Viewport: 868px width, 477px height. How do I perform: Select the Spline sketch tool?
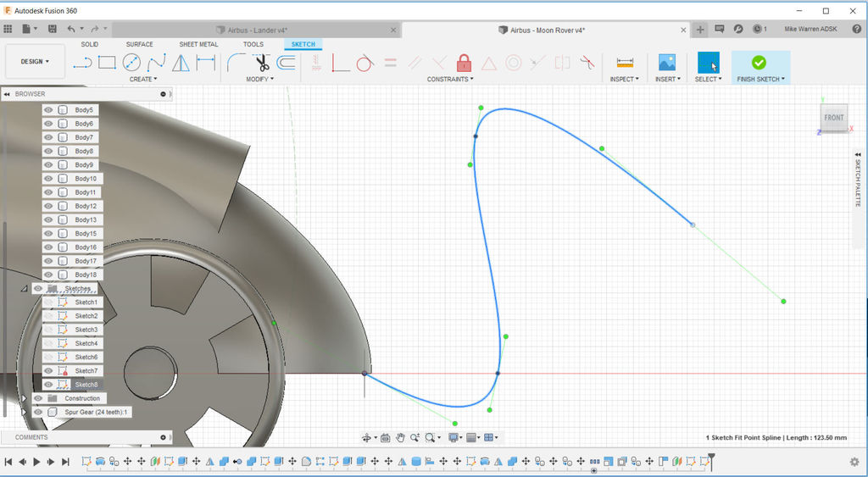156,63
